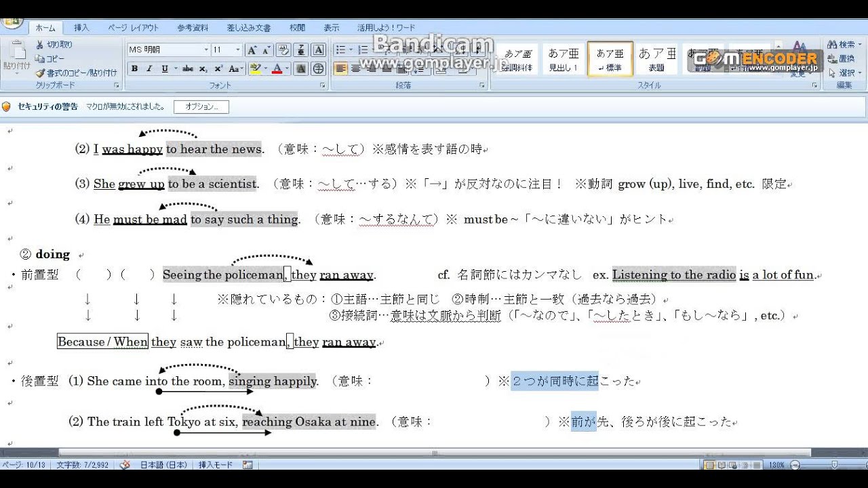Open the 参考資料 tab

tap(193, 28)
